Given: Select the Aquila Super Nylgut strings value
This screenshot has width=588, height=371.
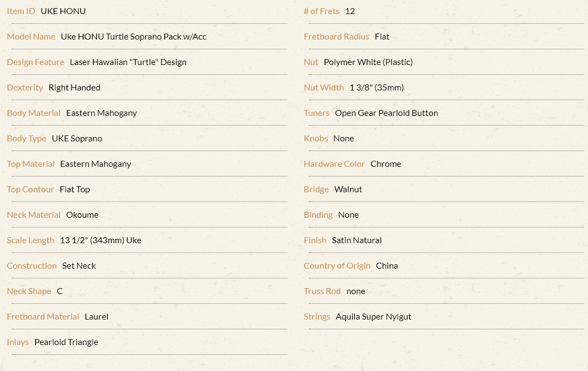Looking at the screenshot, I should (373, 317).
